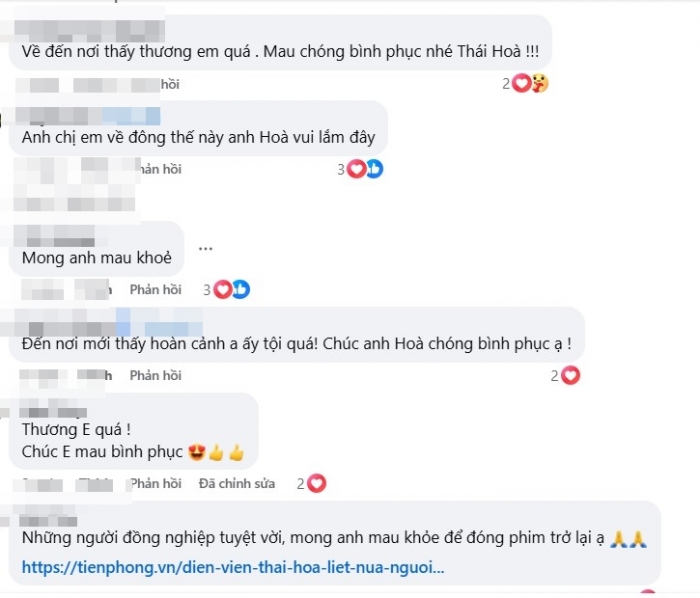Click heart reaction on Thái Hoà recovery comment

coord(521,83)
